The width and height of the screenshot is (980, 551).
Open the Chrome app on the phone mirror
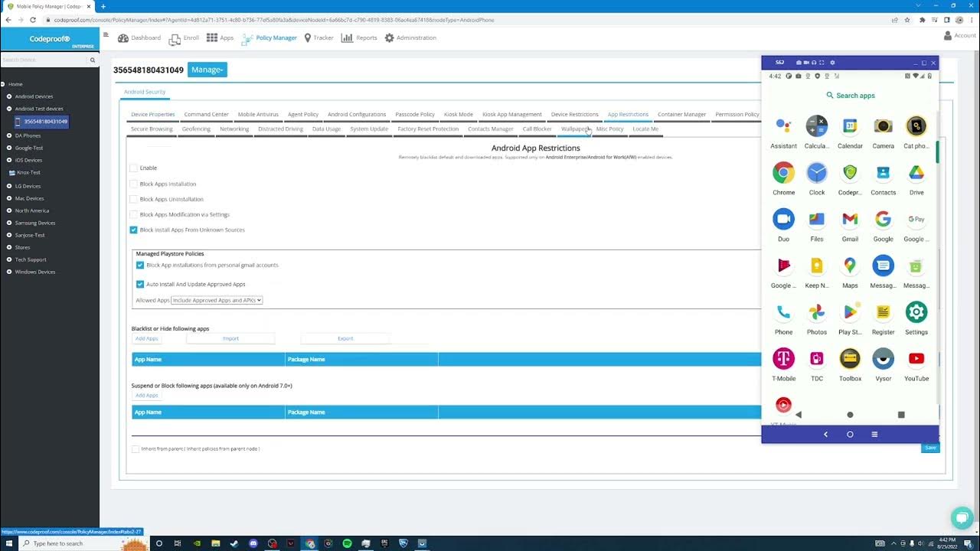[x=783, y=173]
